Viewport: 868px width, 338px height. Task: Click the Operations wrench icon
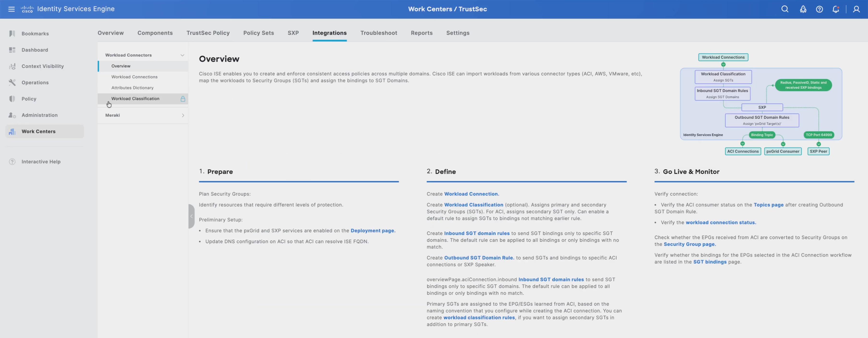tap(12, 82)
